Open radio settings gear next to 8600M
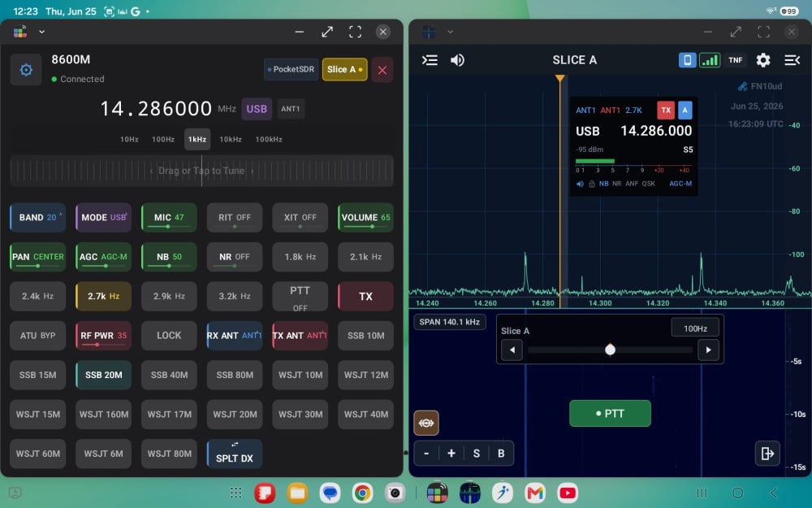Viewport: 812px width, 508px height. (26, 69)
